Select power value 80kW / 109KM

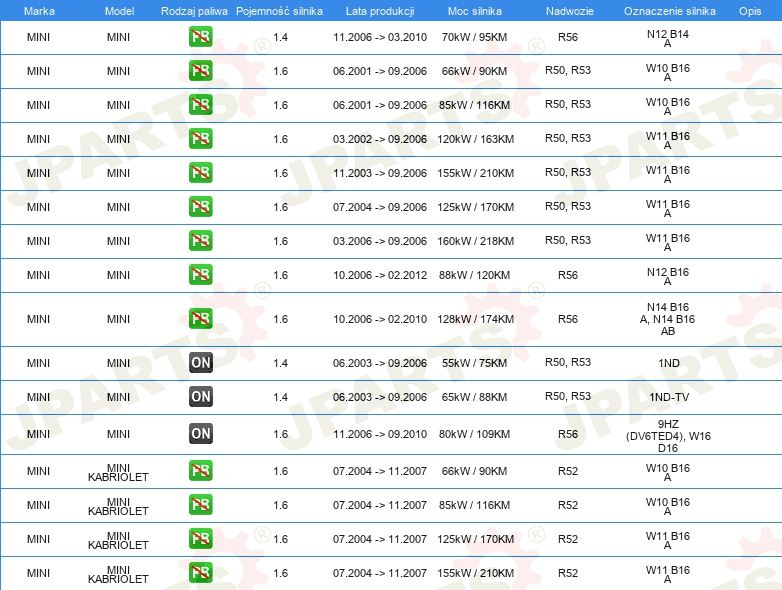click(x=474, y=434)
